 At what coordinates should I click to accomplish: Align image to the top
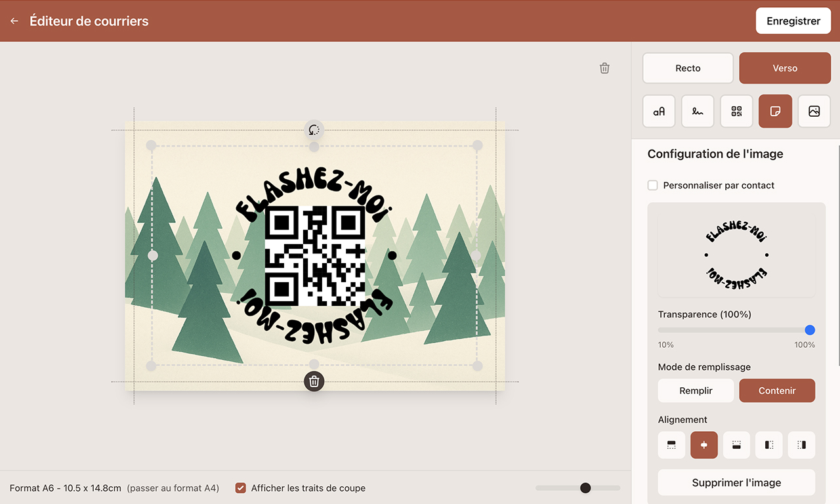671,445
